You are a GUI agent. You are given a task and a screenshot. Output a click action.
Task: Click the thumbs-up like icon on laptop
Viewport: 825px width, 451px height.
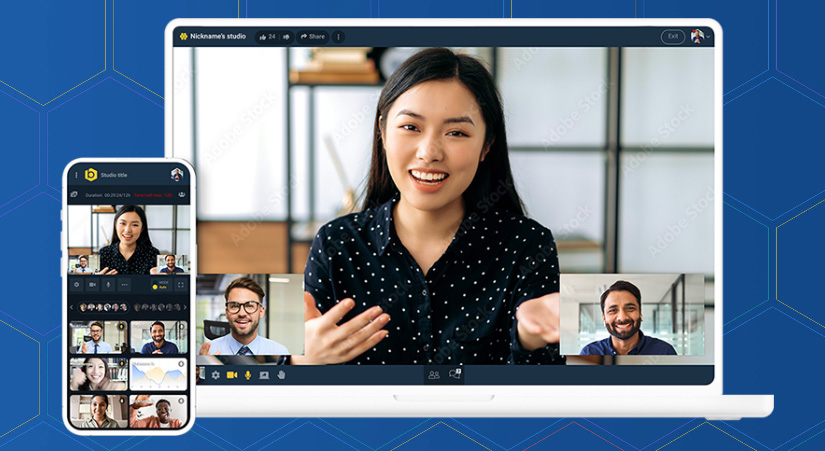263,37
